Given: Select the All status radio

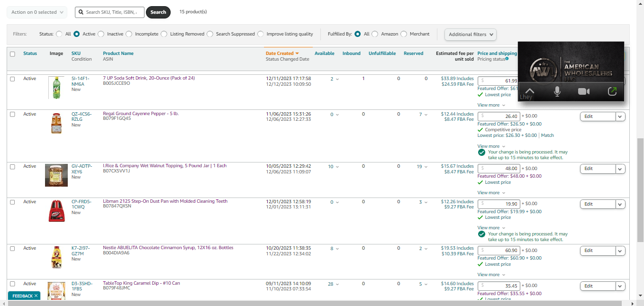Looking at the screenshot, I should coord(59,34).
